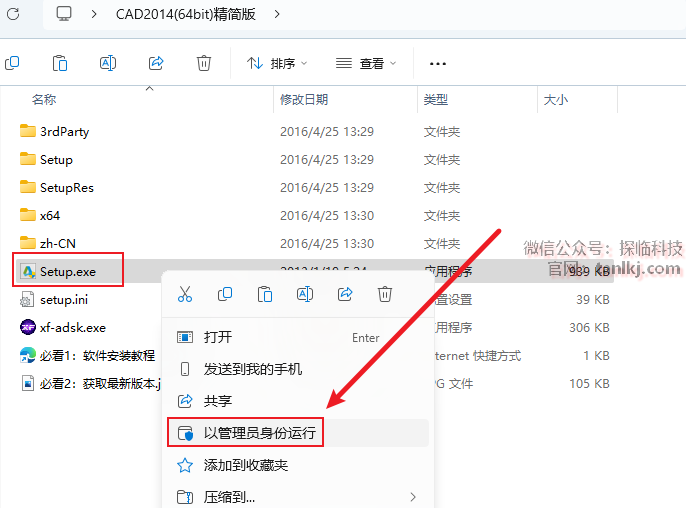This screenshot has height=508, width=686.
Task: Click Cut scissors in context menu
Action: [185, 294]
